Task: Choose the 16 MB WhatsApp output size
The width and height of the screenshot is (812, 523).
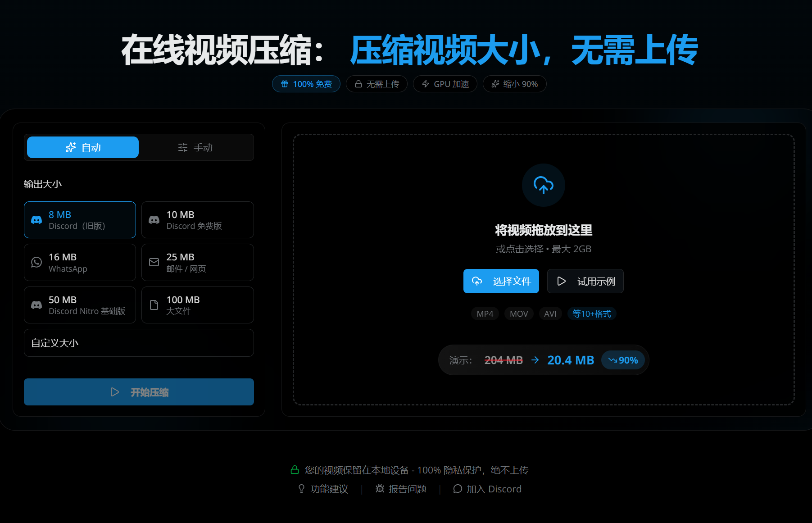Action: [x=80, y=263]
